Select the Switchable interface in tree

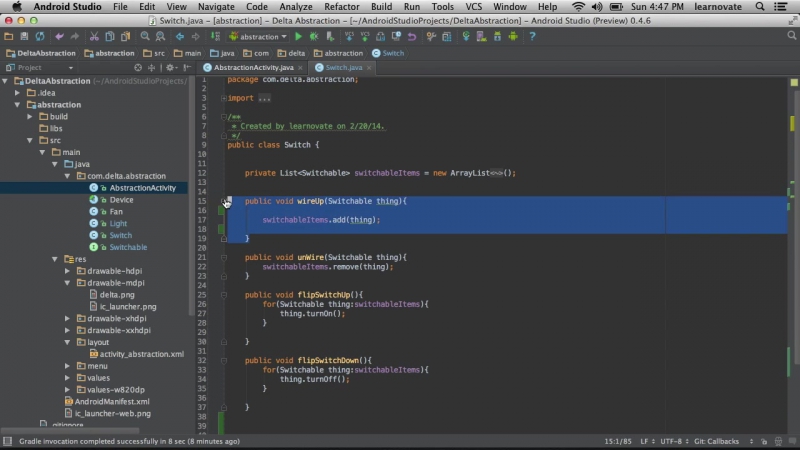(x=128, y=247)
